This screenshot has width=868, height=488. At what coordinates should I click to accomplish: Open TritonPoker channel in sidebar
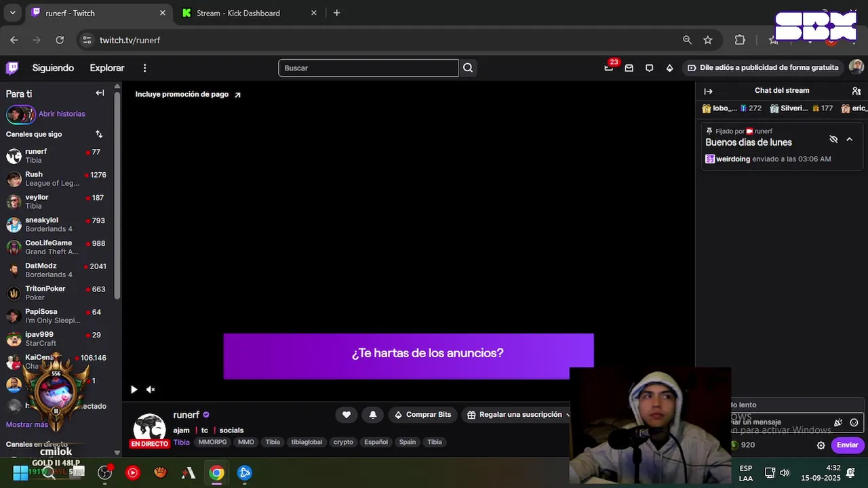click(x=56, y=293)
